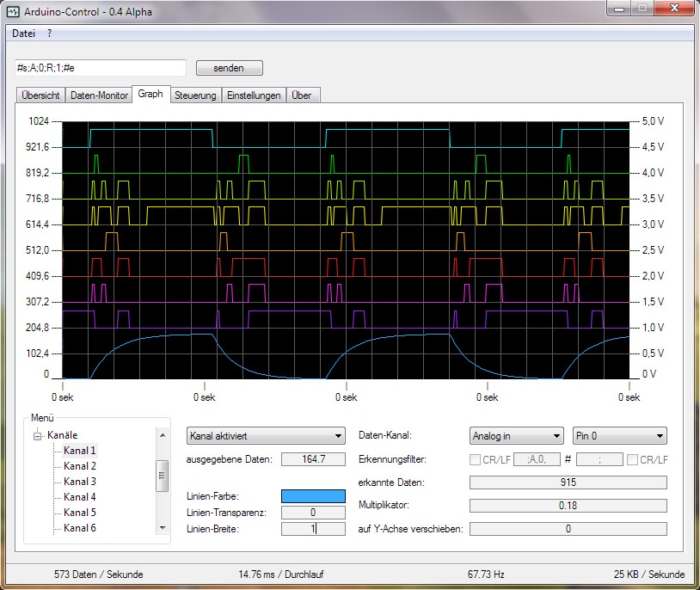Open the Einstellungen tab
The height and width of the screenshot is (590, 700).
(254, 95)
